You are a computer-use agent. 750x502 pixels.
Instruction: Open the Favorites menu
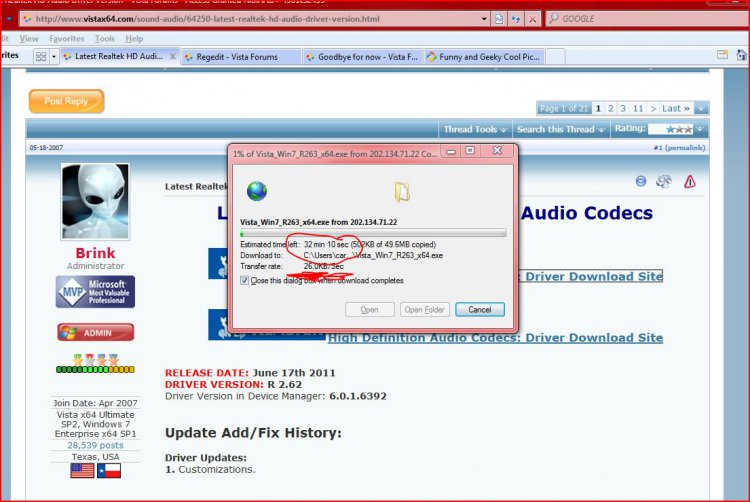pyautogui.click(x=66, y=39)
